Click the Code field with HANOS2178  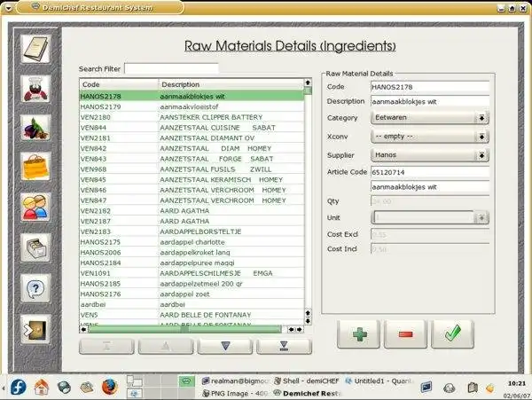pyautogui.click(x=430, y=87)
